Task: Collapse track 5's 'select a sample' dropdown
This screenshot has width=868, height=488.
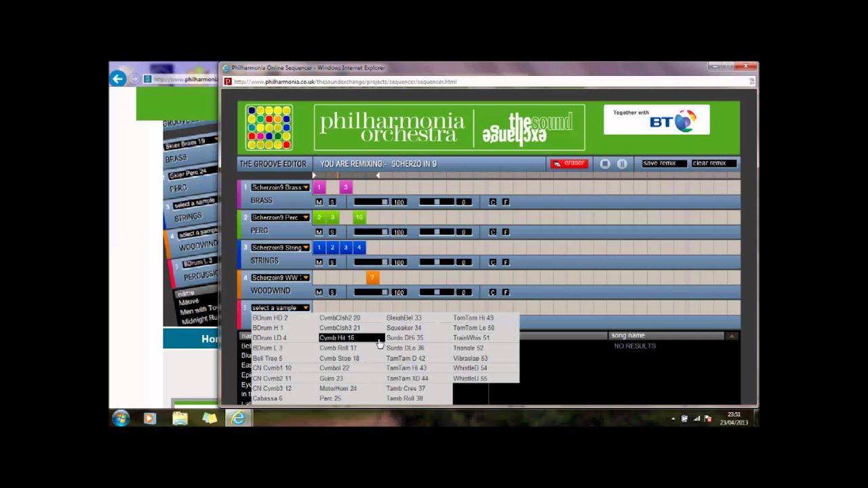Action: 280,308
